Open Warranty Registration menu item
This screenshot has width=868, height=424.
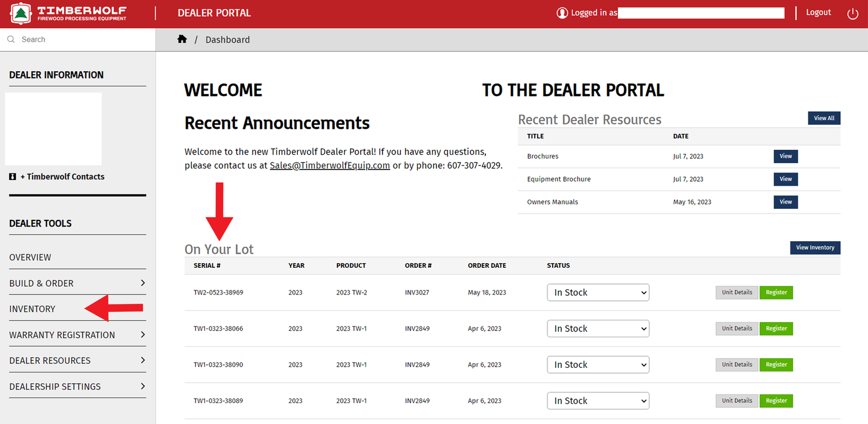pyautogui.click(x=62, y=335)
